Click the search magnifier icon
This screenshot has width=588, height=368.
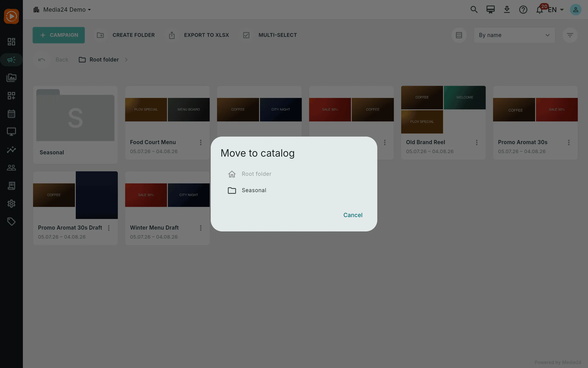point(474,9)
